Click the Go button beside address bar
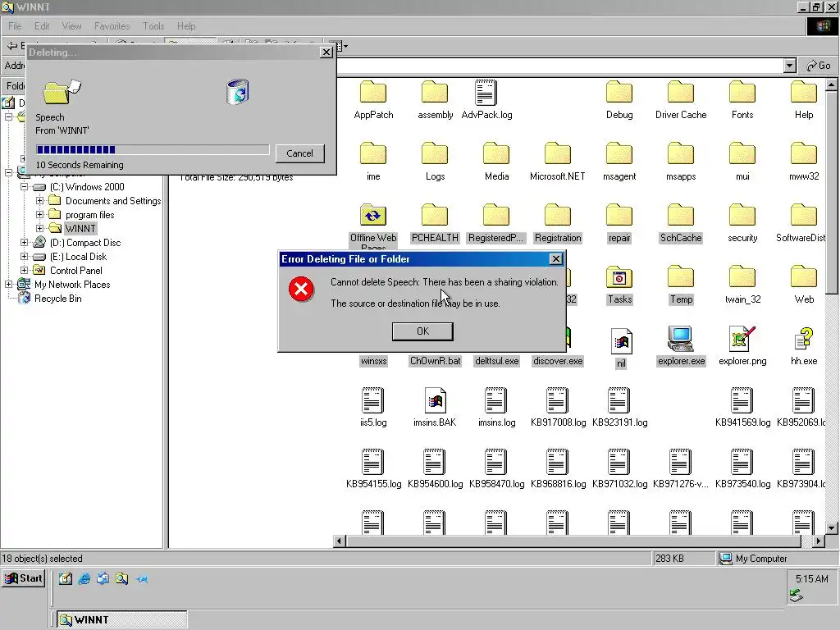Image resolution: width=840 pixels, height=630 pixels. (818, 66)
